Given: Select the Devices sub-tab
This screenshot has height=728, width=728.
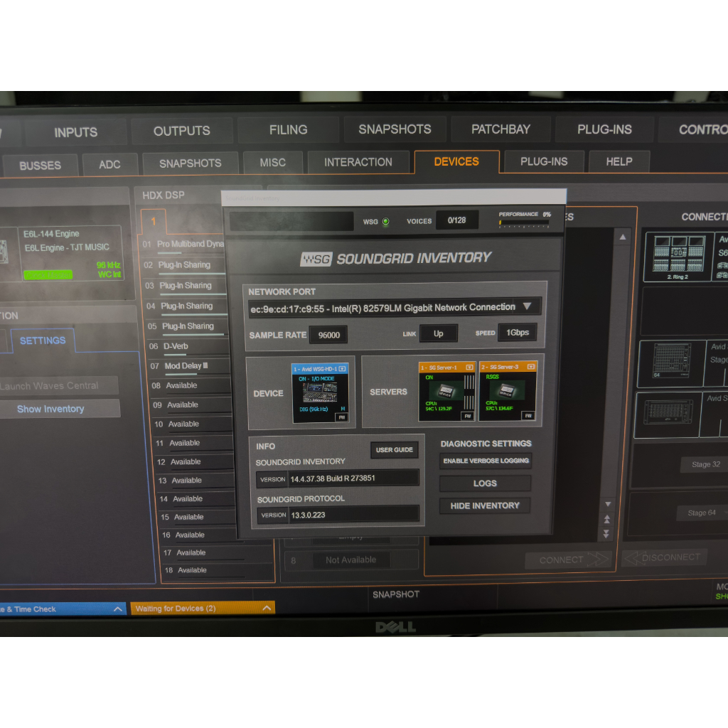Looking at the screenshot, I should [456, 161].
